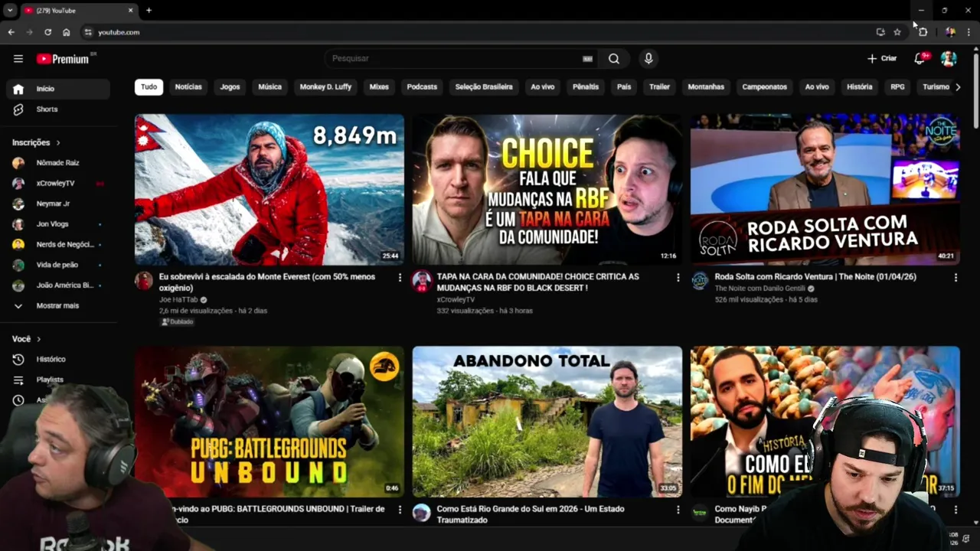
Task: Open the account avatar menu
Action: point(949,59)
